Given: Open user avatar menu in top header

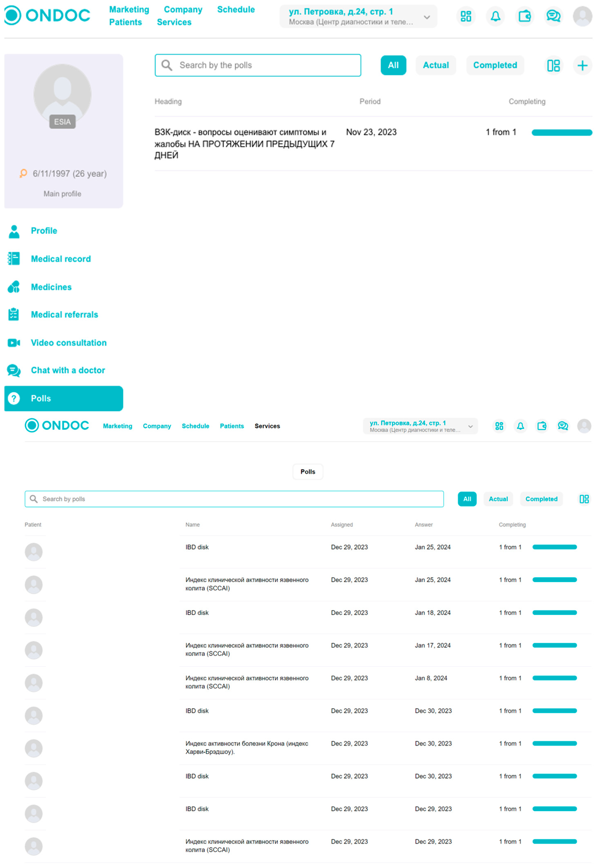Looking at the screenshot, I should pos(582,16).
